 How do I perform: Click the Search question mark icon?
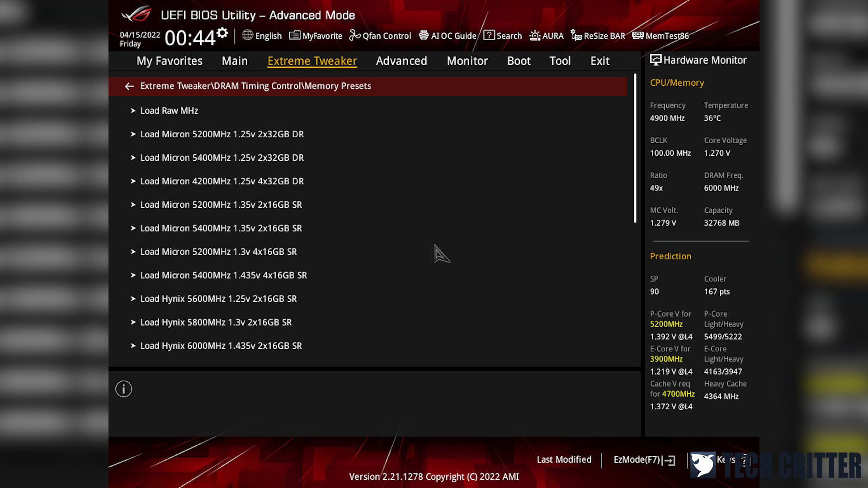click(489, 35)
